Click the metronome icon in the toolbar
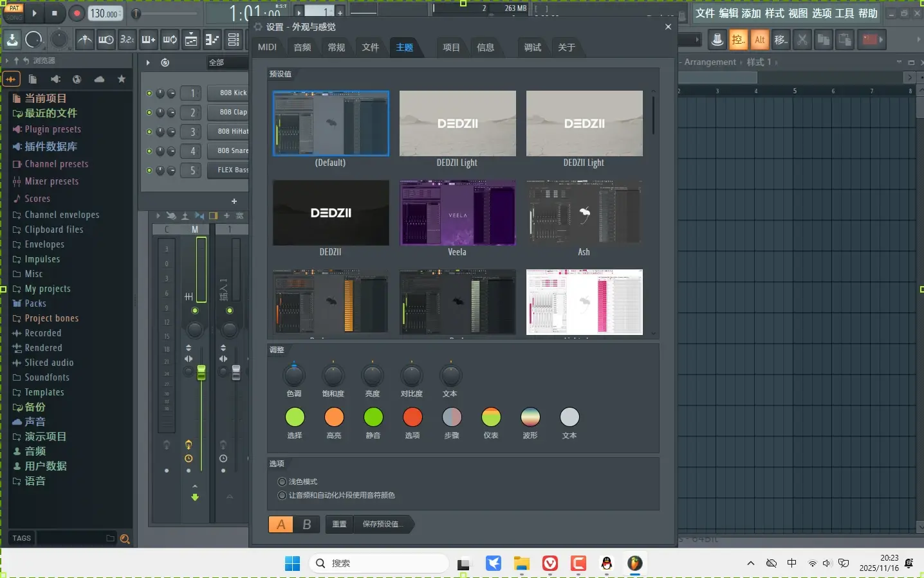Screen dimensions: 924x578 tap(84, 40)
